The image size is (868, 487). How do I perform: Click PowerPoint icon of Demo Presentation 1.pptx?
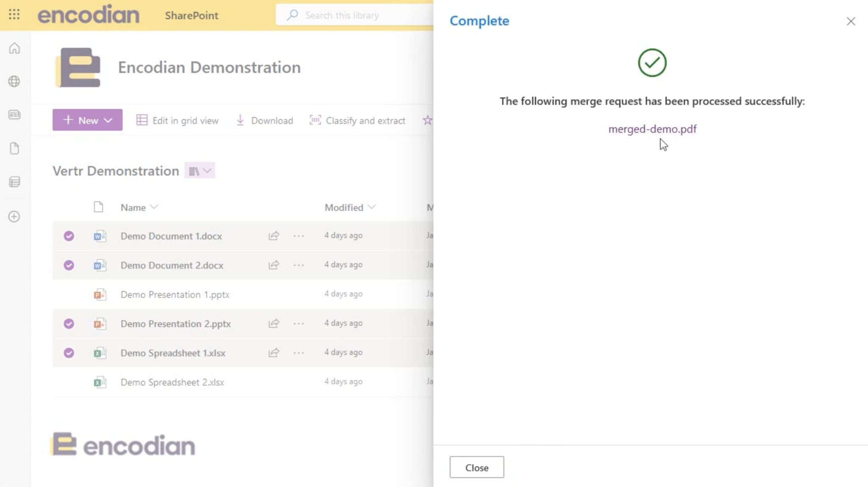[x=100, y=294]
